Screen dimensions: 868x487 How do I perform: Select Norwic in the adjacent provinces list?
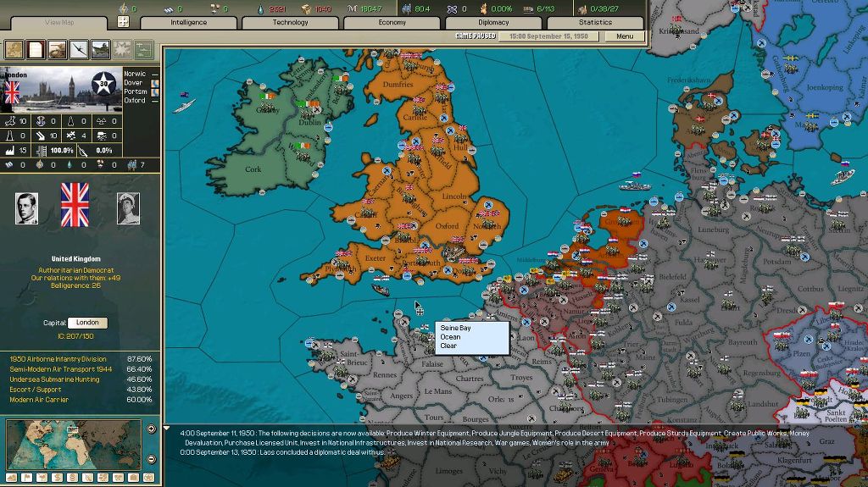click(x=135, y=74)
